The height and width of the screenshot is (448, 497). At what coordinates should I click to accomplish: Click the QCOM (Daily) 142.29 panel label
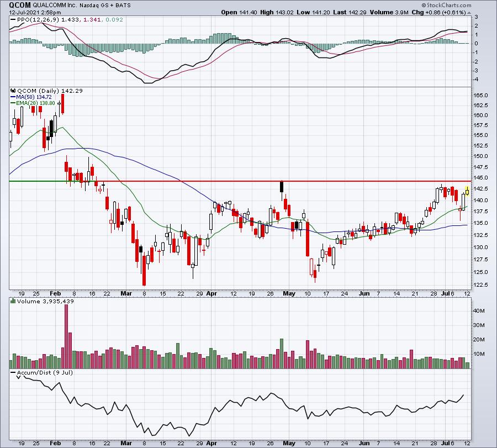click(50, 91)
